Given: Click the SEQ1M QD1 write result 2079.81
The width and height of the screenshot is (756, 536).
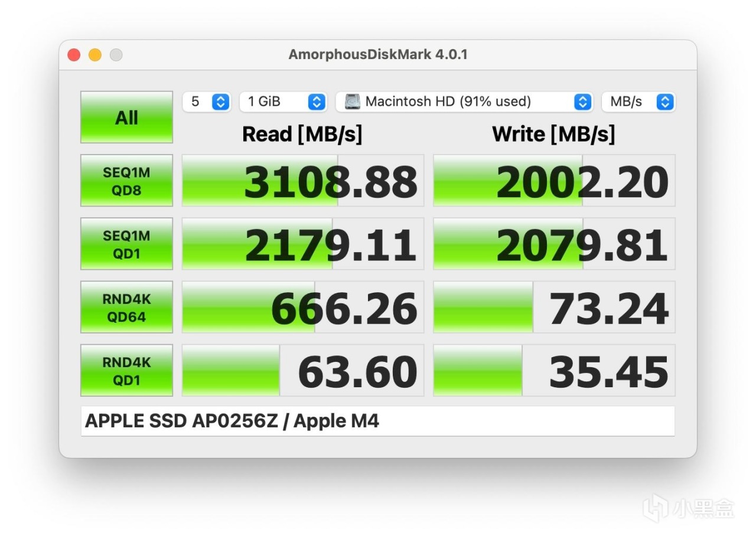Looking at the screenshot, I should (554, 244).
